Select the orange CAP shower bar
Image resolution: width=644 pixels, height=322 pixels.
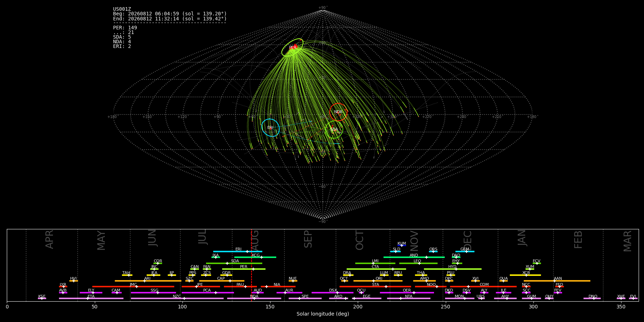coord(222,281)
